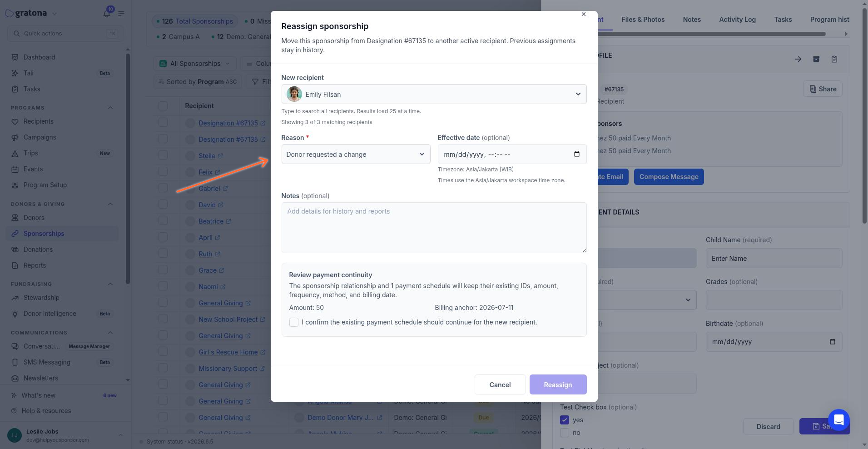Toggle the select-all checkbox in table header
Screen dimensions: 868x449
pyautogui.click(x=163, y=106)
